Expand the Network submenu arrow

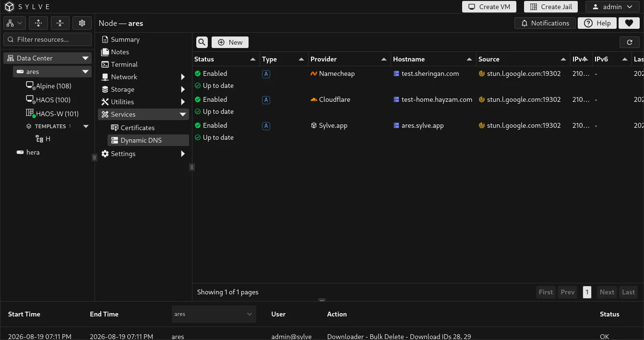tap(183, 77)
